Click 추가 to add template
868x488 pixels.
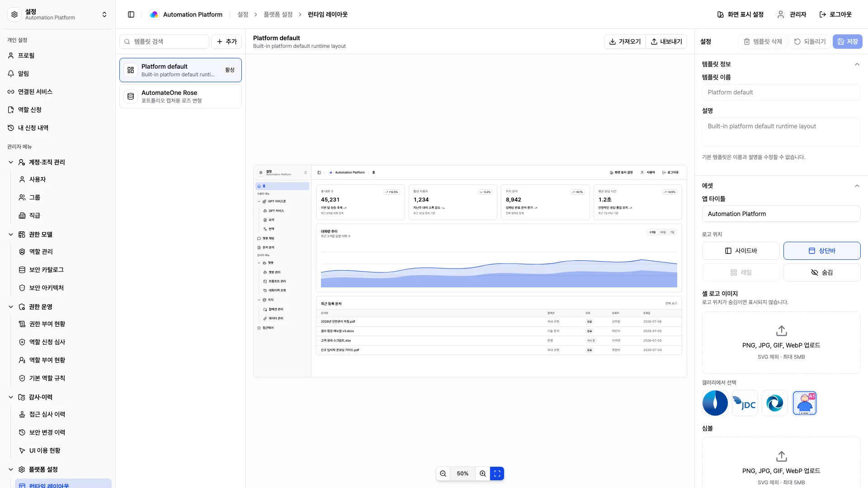226,42
